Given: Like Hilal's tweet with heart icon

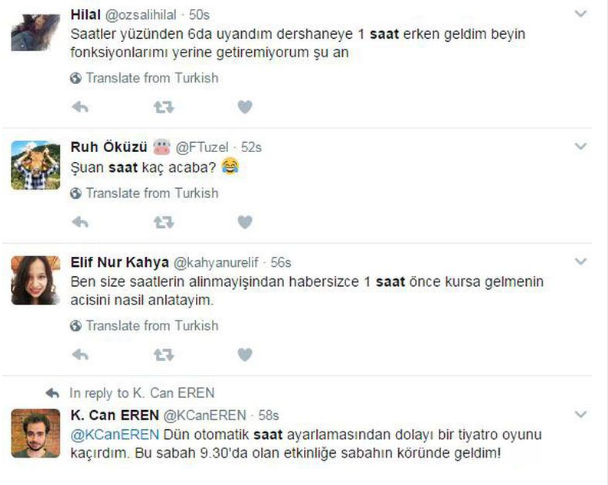Looking at the screenshot, I should coord(245,107).
